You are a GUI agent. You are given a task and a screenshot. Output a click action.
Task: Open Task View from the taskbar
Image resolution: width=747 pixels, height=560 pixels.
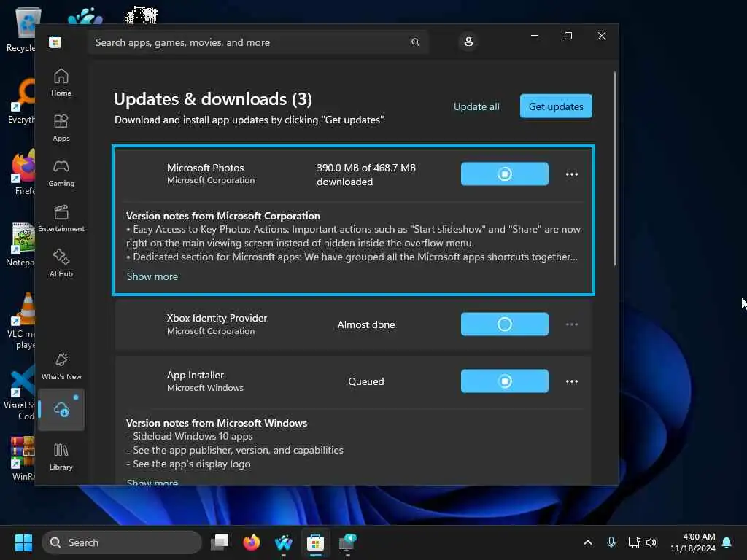(x=220, y=542)
